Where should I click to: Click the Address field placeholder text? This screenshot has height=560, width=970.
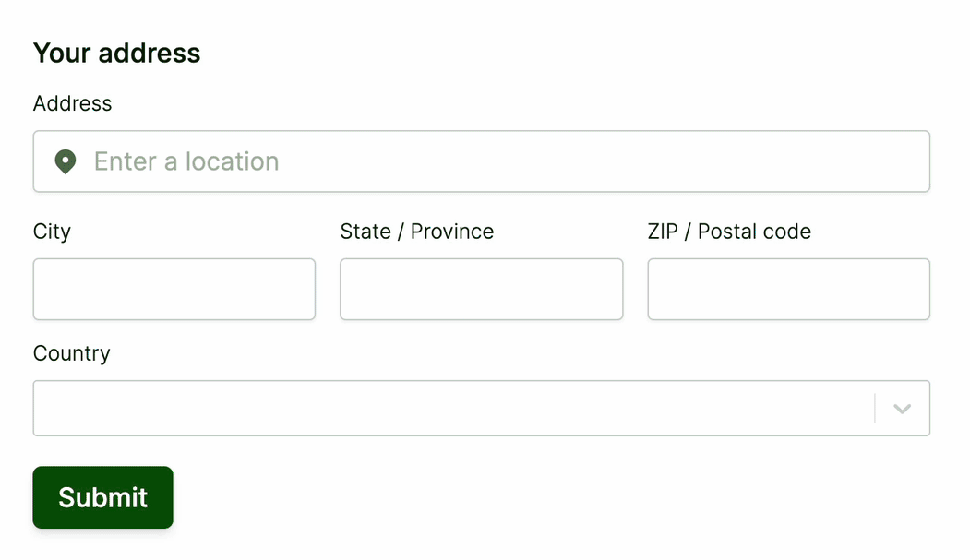pos(186,161)
